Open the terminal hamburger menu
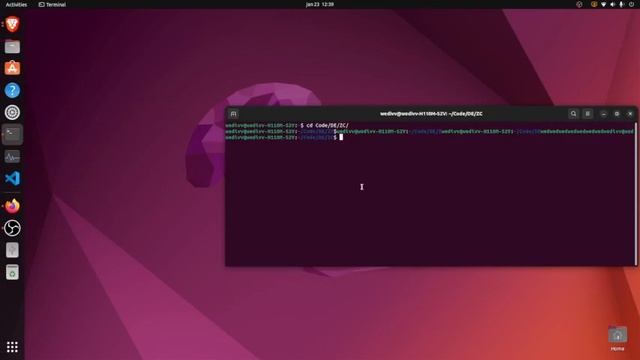Image resolution: width=640 pixels, height=360 pixels. pyautogui.click(x=587, y=114)
